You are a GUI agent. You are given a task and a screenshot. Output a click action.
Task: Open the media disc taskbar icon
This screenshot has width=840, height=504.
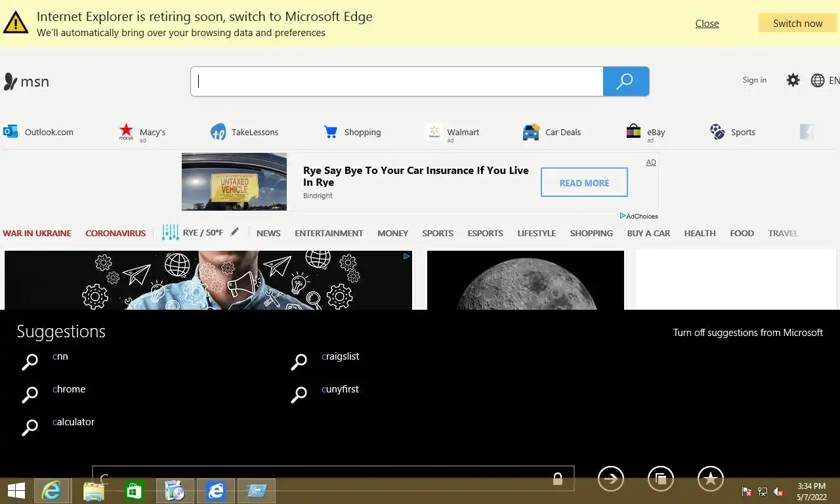point(175,491)
